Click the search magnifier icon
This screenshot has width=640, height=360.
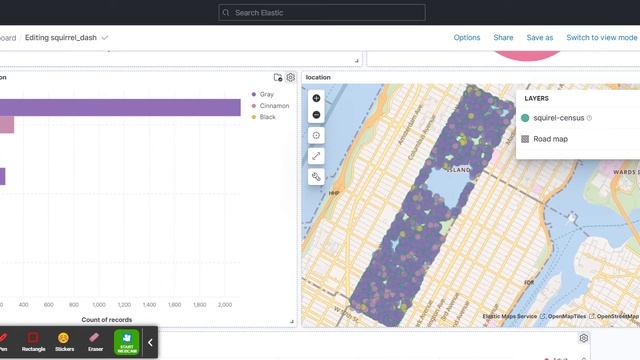click(x=226, y=13)
